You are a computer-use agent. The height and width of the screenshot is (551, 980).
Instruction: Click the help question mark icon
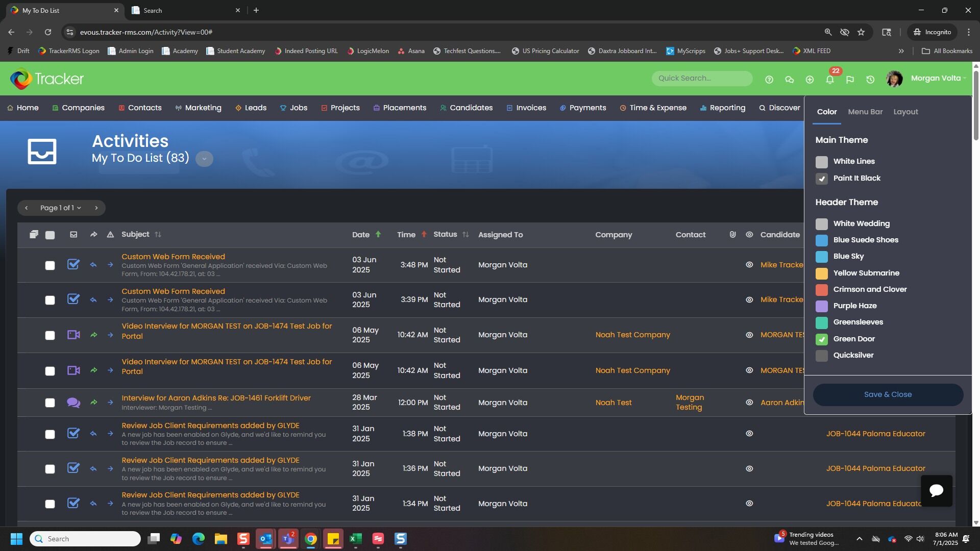click(x=769, y=80)
